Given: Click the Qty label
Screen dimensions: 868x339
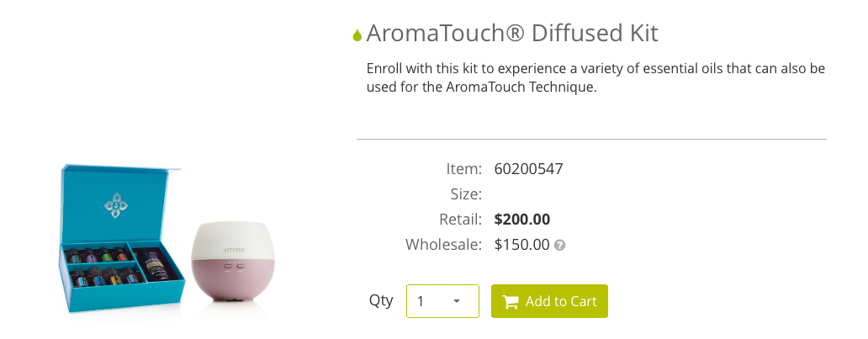Looking at the screenshot, I should 380,300.
